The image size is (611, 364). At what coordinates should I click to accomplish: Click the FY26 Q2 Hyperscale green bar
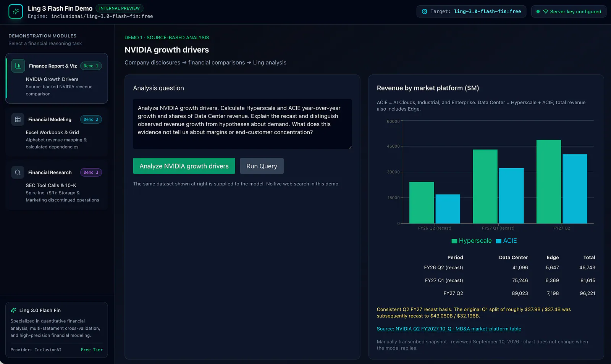pos(422,203)
